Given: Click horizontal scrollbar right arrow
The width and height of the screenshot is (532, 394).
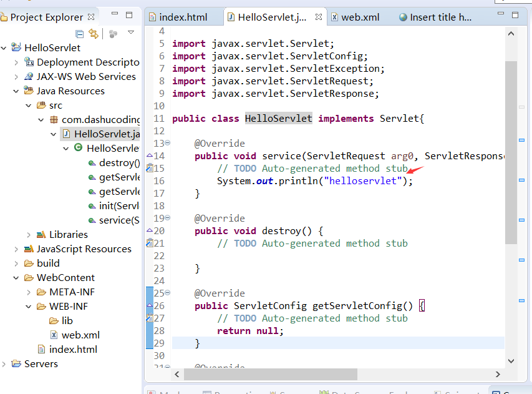Looking at the screenshot, I should (498, 374).
